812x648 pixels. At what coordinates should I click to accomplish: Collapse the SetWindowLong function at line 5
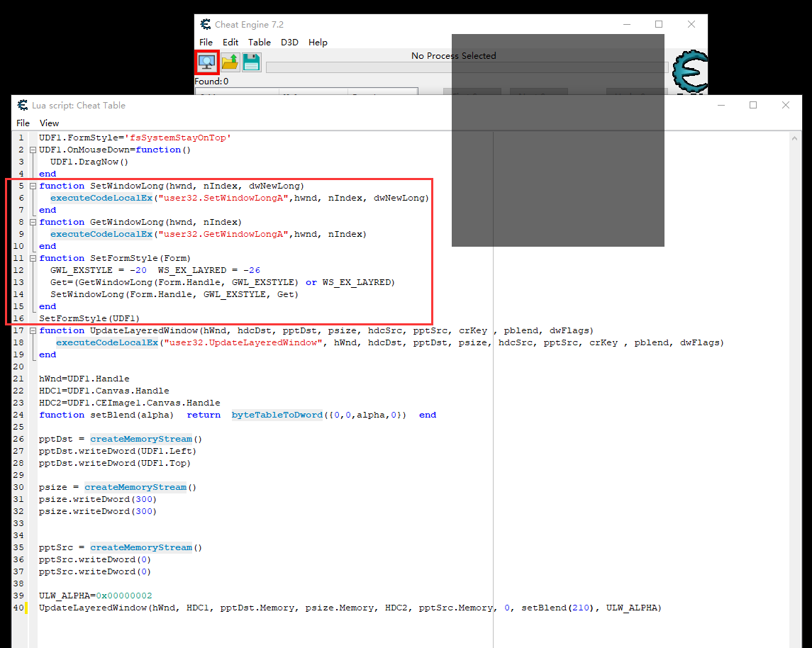(x=33, y=186)
